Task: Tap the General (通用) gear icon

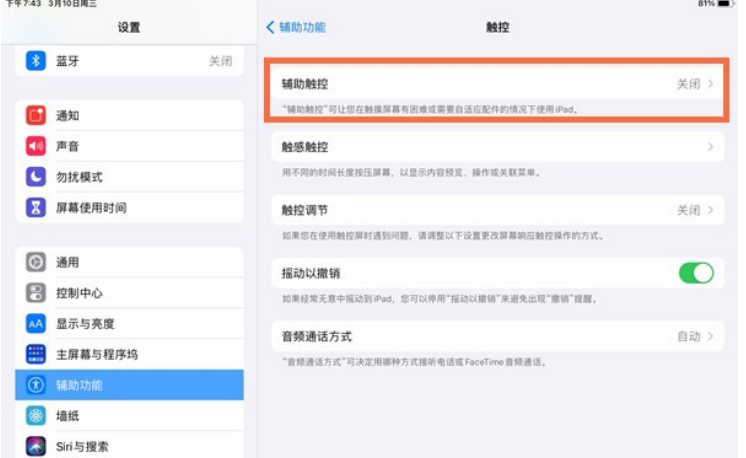Action: click(36, 262)
